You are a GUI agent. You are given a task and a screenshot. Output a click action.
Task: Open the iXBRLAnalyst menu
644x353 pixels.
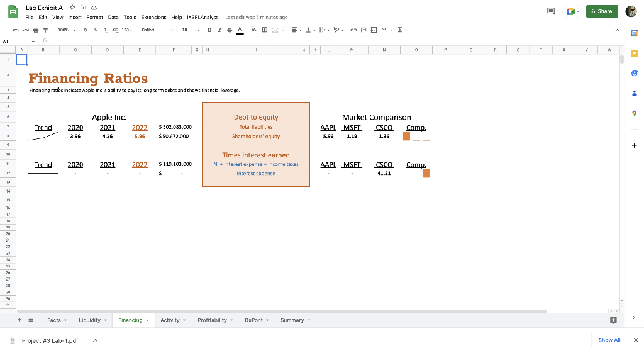tap(202, 17)
